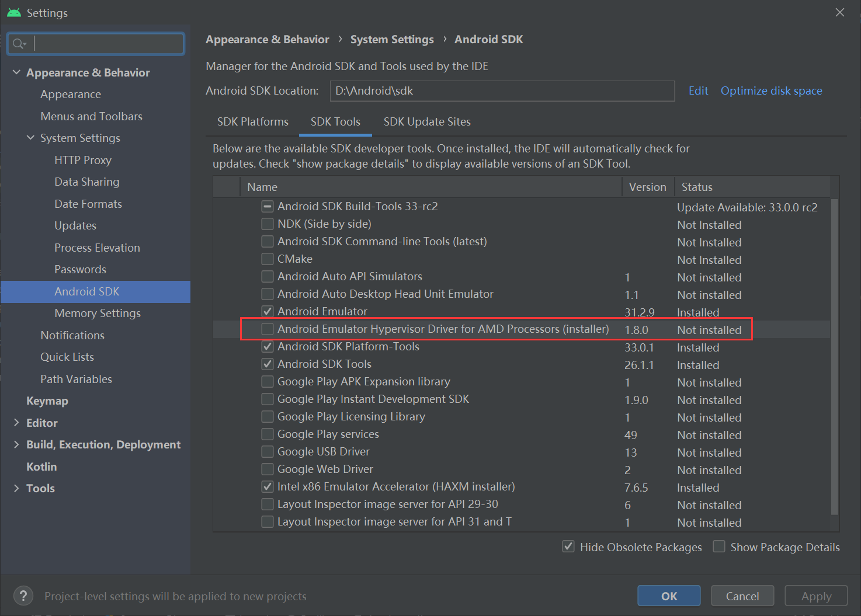Expand the Tools section

16,488
